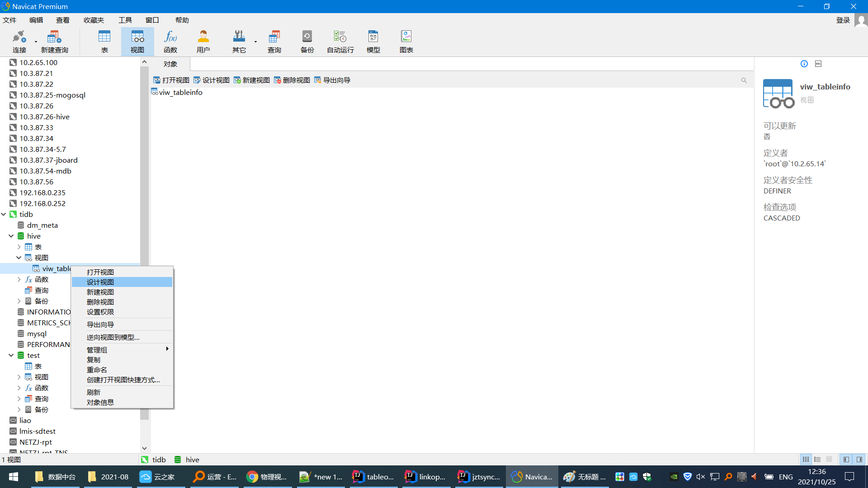Open the 模型 (Model) toolbar icon
868x488 pixels.
point(373,41)
